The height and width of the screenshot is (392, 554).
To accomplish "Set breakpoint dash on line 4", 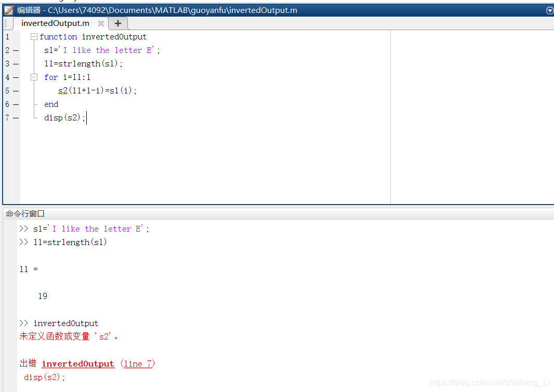I will [16, 77].
